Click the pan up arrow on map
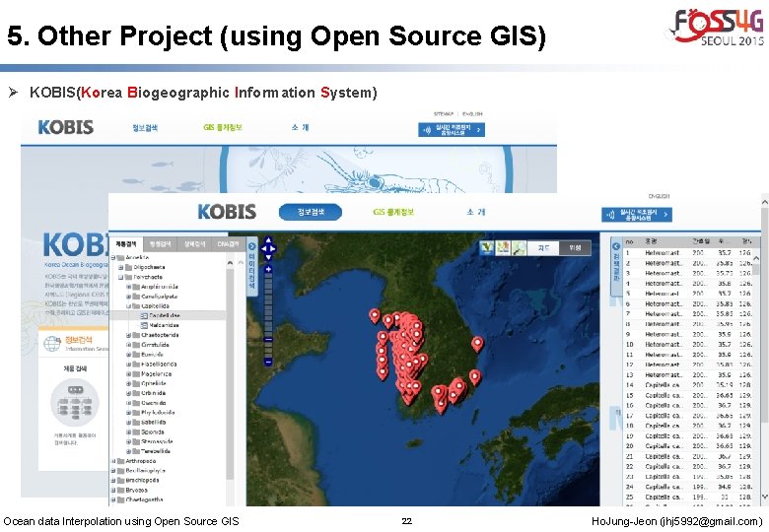 pos(268,240)
